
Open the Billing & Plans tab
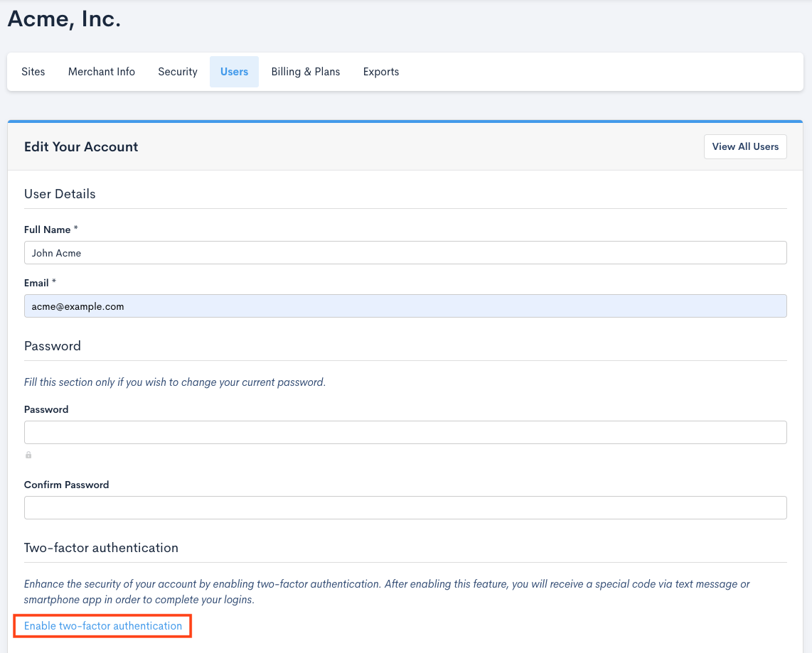tap(306, 72)
